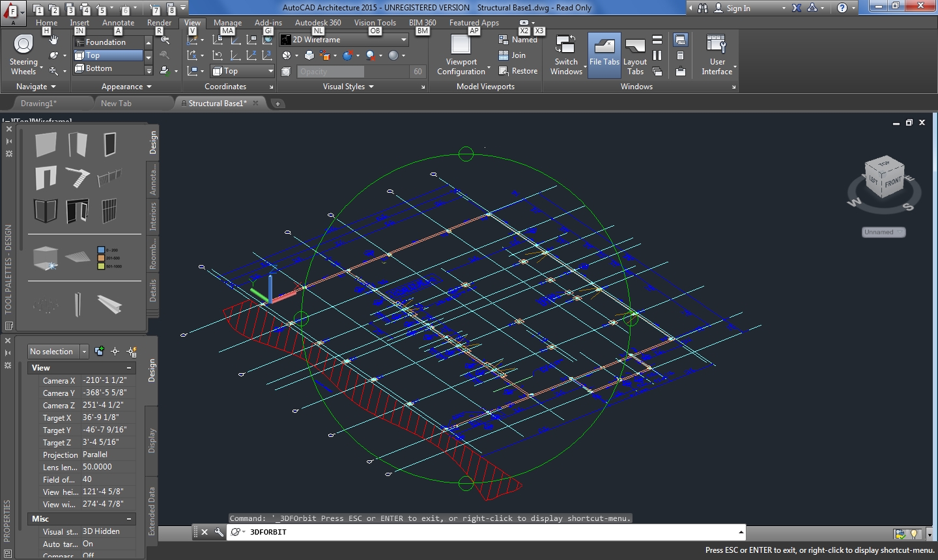
Task: Click Restore viewports button
Action: 518,71
